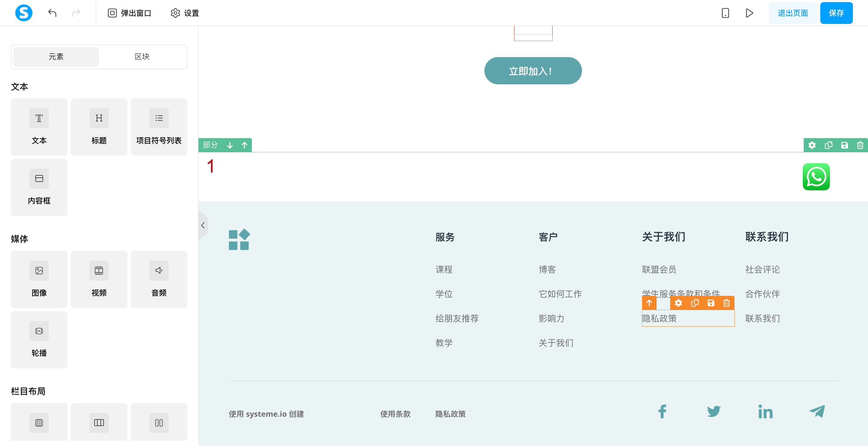The height and width of the screenshot is (446, 868).
Task: Click the 保存 button
Action: [836, 13]
